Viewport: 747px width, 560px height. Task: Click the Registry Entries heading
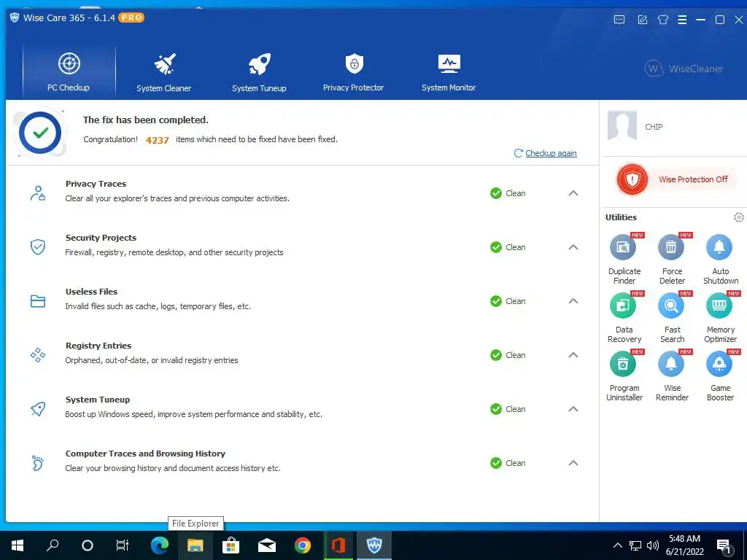[x=98, y=346]
